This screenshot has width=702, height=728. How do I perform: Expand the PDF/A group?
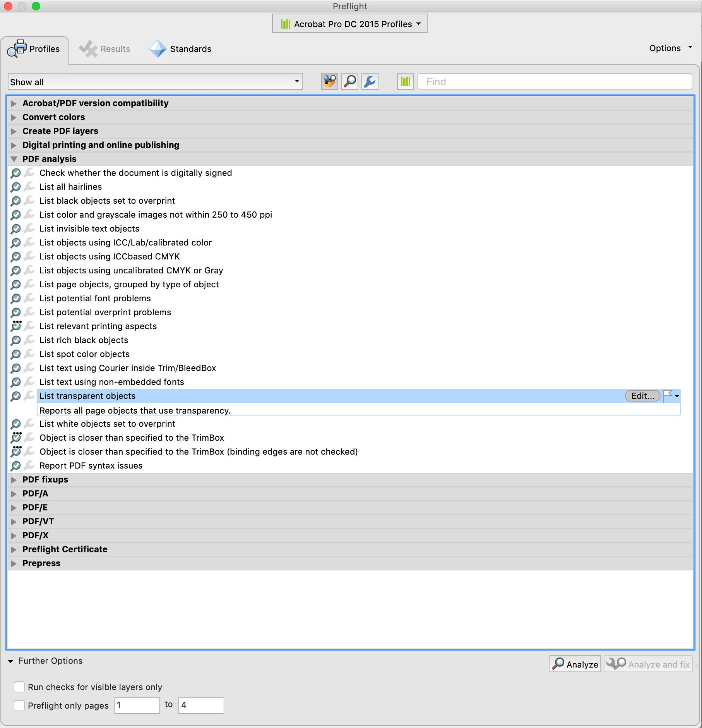coord(14,494)
